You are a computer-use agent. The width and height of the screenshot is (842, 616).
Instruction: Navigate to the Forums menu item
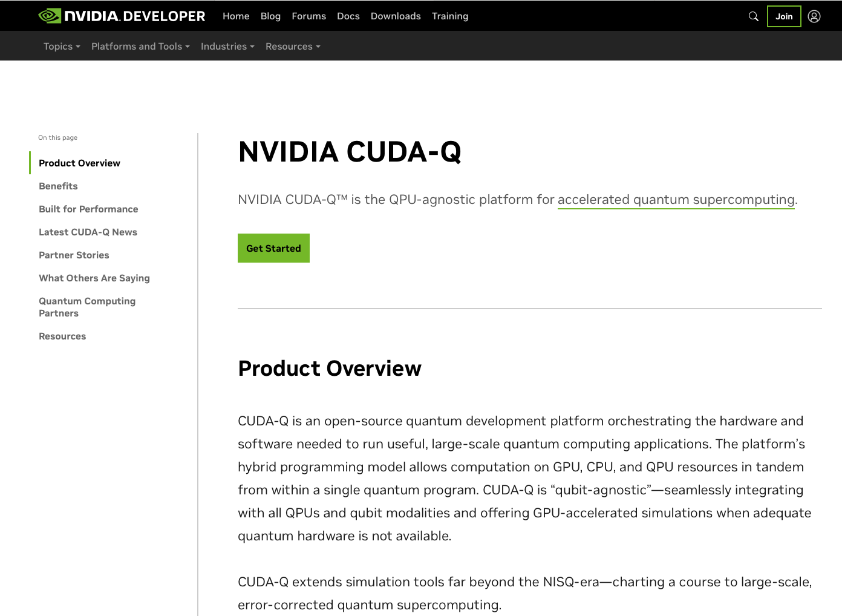coord(308,16)
